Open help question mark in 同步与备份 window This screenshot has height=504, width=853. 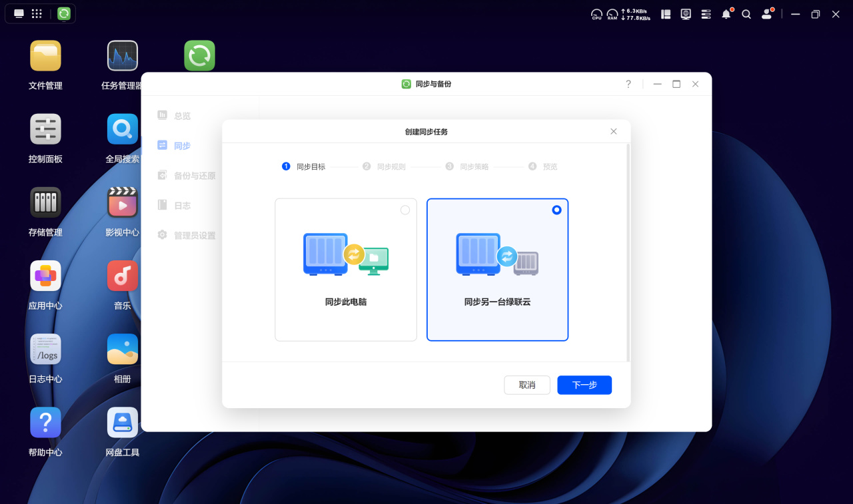click(x=628, y=84)
